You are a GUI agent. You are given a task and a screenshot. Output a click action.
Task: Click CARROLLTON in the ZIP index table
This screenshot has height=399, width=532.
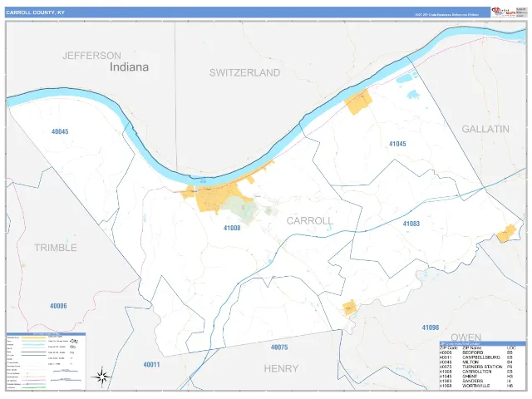coord(476,372)
